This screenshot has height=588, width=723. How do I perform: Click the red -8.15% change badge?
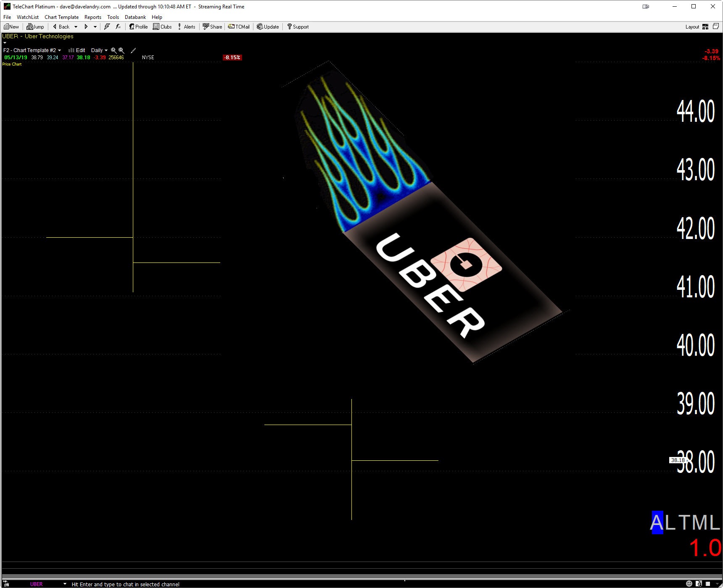click(x=232, y=58)
